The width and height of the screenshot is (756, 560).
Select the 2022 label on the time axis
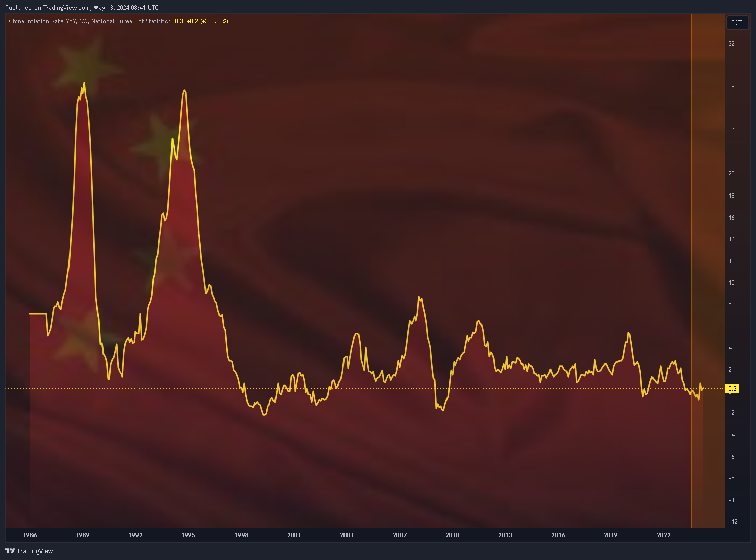(664, 535)
